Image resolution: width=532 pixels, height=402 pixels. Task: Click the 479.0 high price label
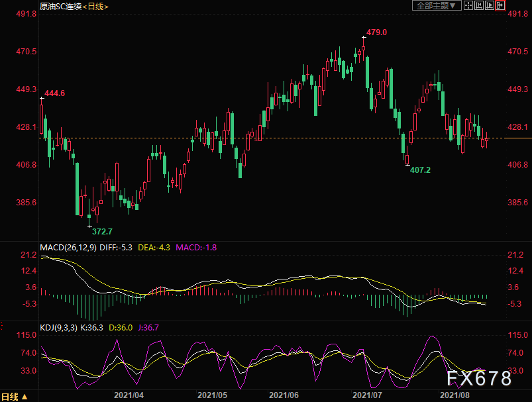(376, 32)
